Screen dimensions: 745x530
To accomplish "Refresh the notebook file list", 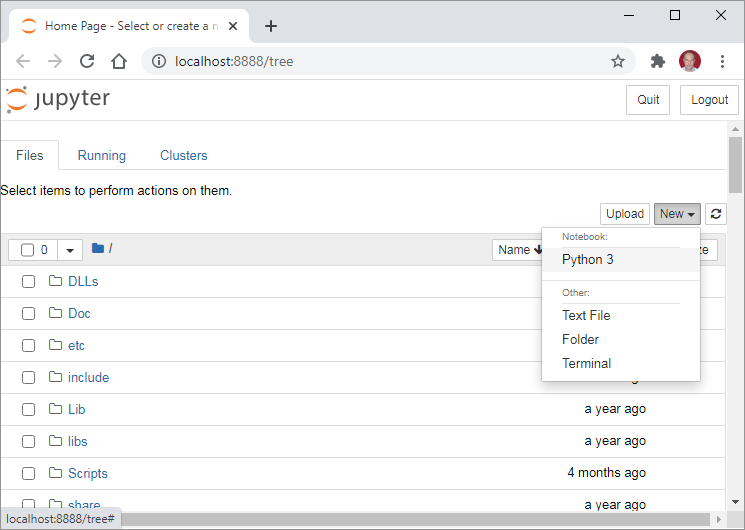I will tap(716, 214).
